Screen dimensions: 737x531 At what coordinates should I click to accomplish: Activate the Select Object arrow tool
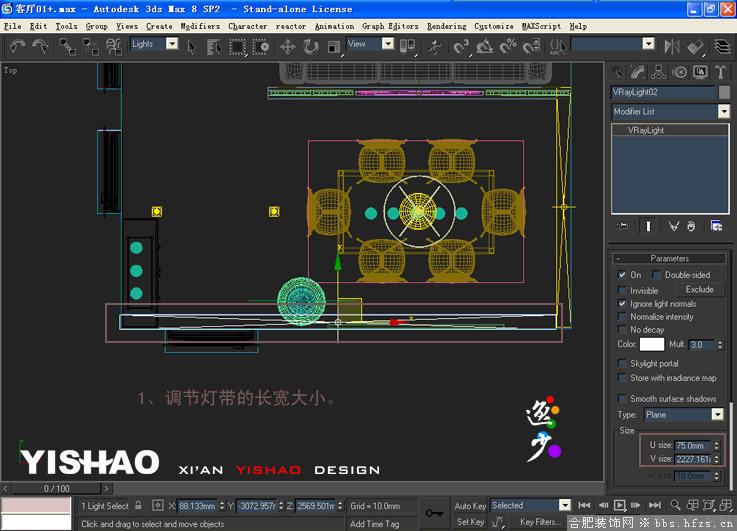(x=192, y=47)
